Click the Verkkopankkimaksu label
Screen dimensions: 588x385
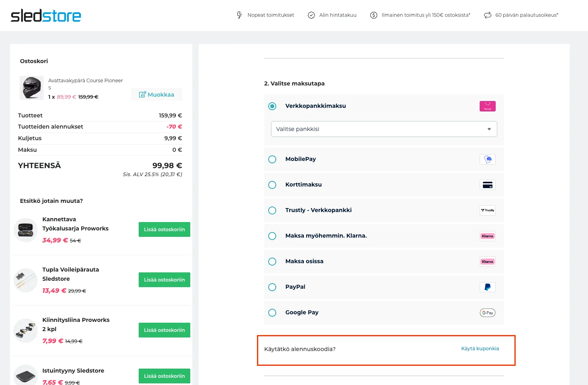click(x=315, y=106)
